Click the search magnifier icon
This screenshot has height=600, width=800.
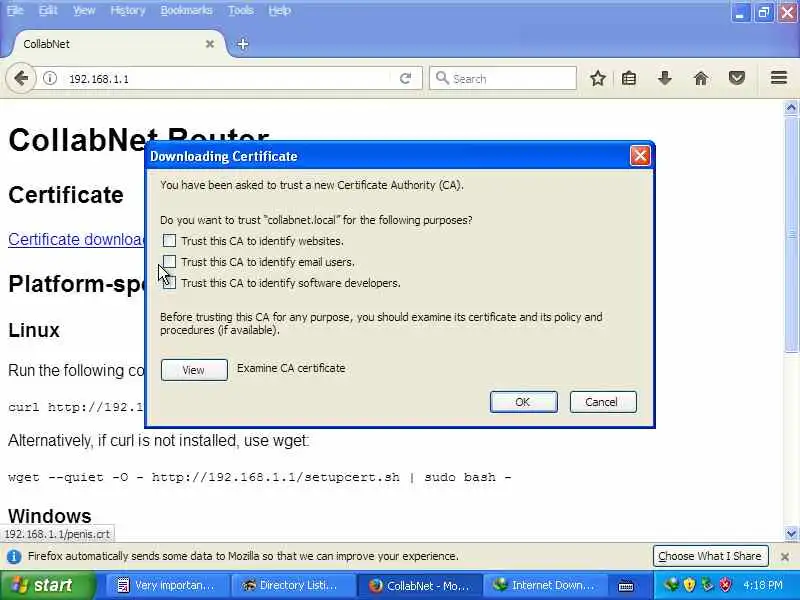442,78
